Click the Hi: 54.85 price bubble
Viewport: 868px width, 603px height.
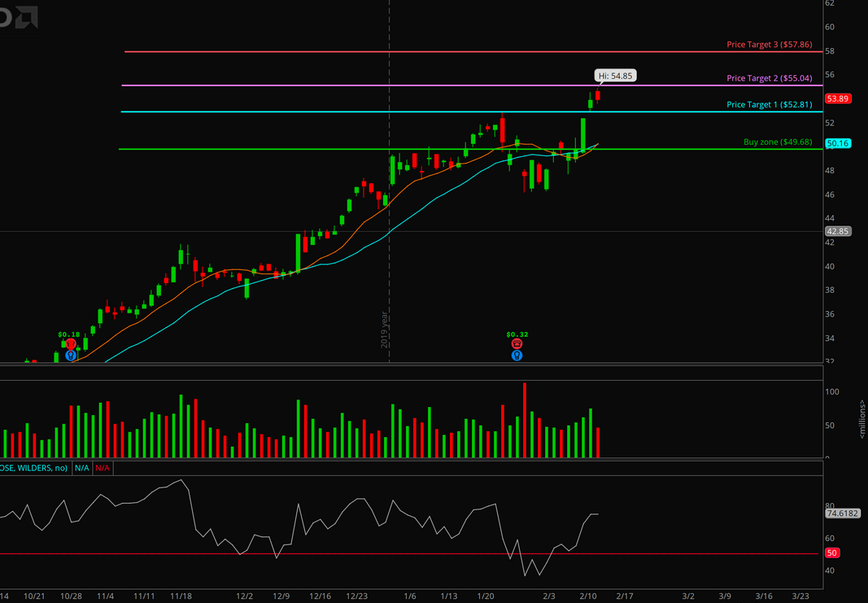click(x=616, y=76)
